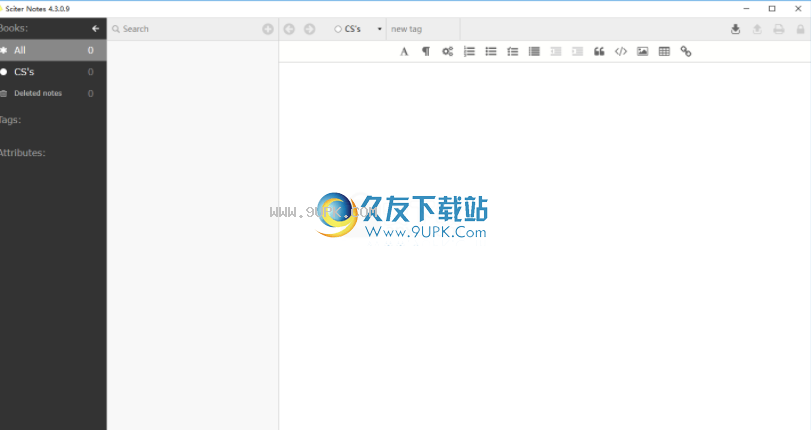Click the Tags section label
811x430 pixels.
pyautogui.click(x=10, y=120)
